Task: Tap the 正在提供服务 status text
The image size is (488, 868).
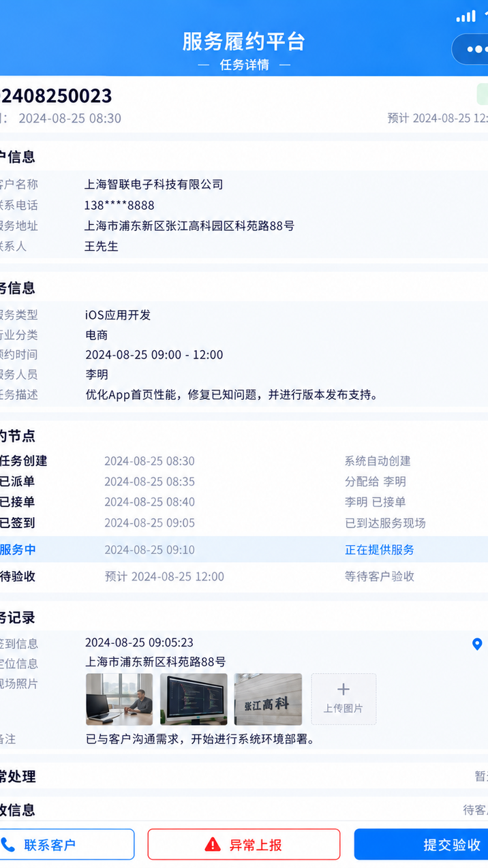Action: point(380,550)
